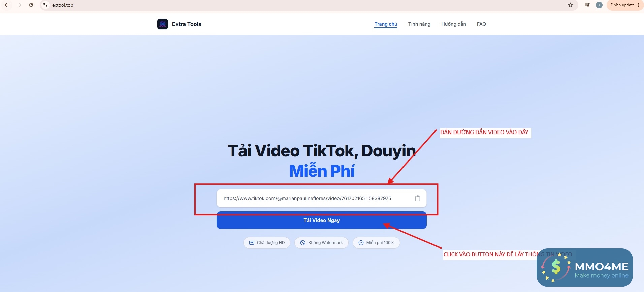Click the browser forward arrow

tap(19, 5)
